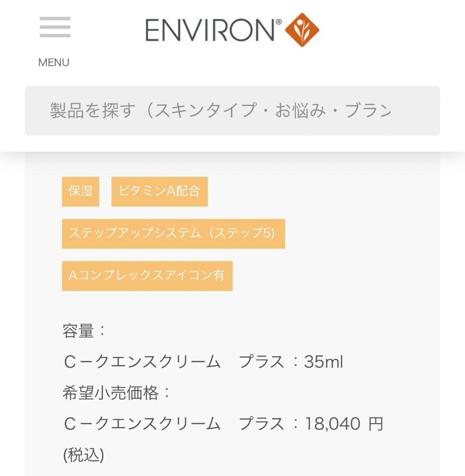Click the registered trademark symbol beside ENVIRON
465x476 pixels.
tap(278, 21)
